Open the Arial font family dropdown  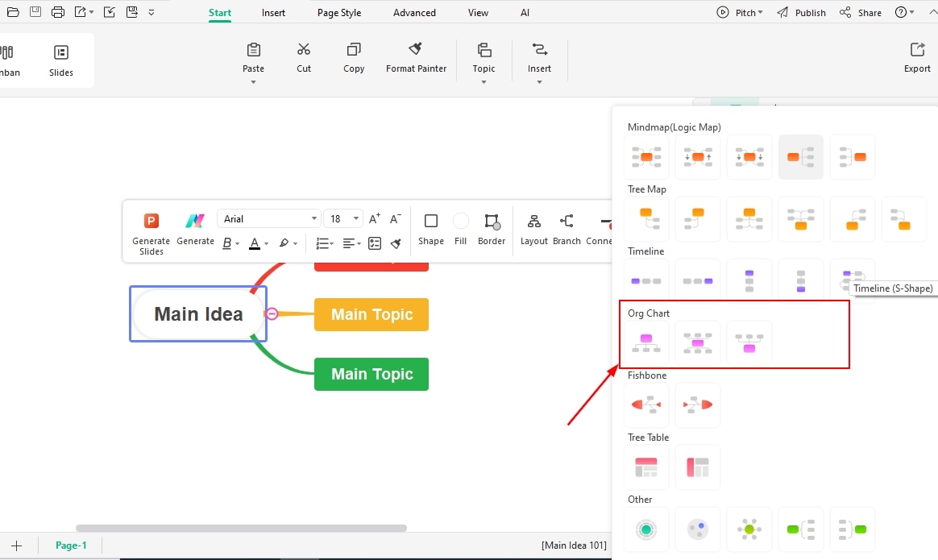[x=268, y=218]
